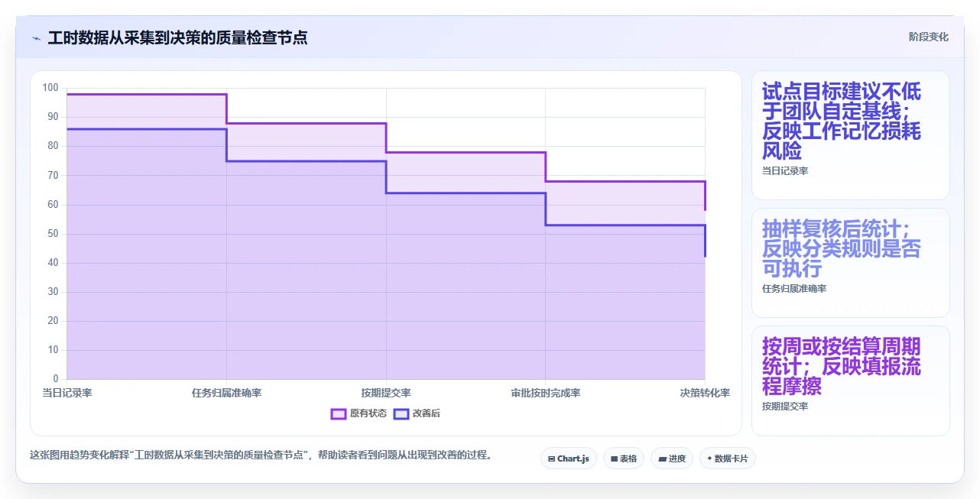Click the 阶段变化 label in header

coord(929,37)
